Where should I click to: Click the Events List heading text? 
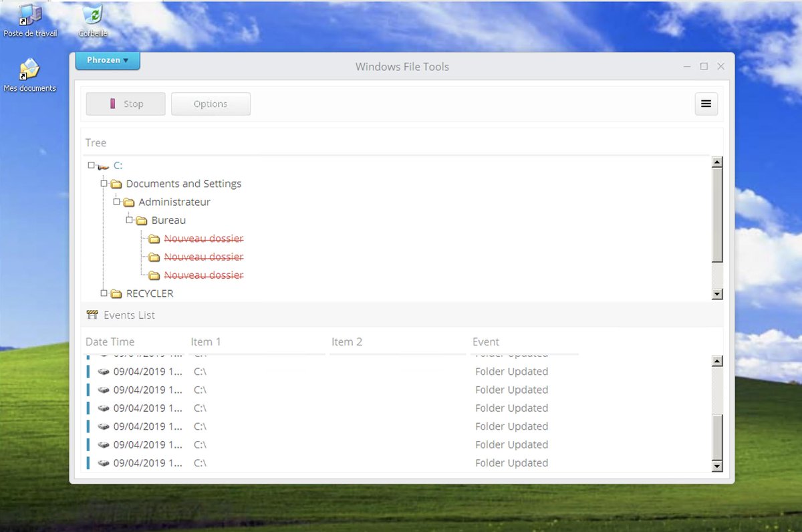pos(130,315)
